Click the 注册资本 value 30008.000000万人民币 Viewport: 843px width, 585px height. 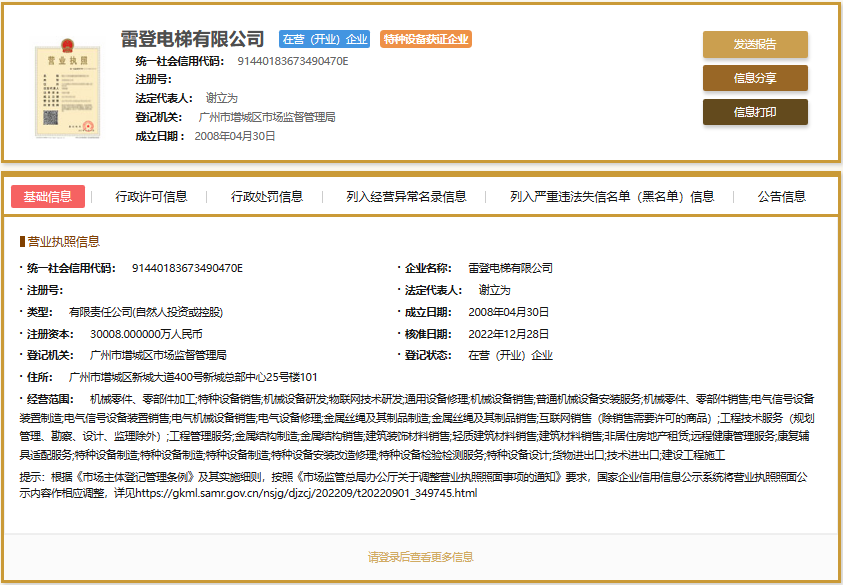click(x=146, y=334)
